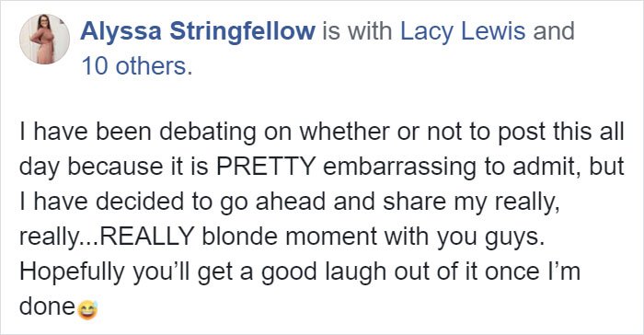
Task: Click the word 'and' after Lacy Lewis
Action: (554, 31)
